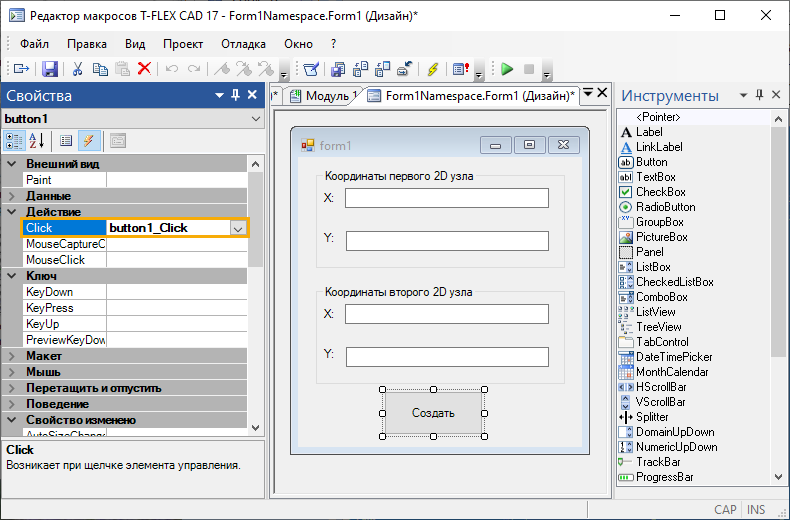Screen dimensions: 790x520
Task: Click the Copy icon in toolbar
Action: [100, 69]
